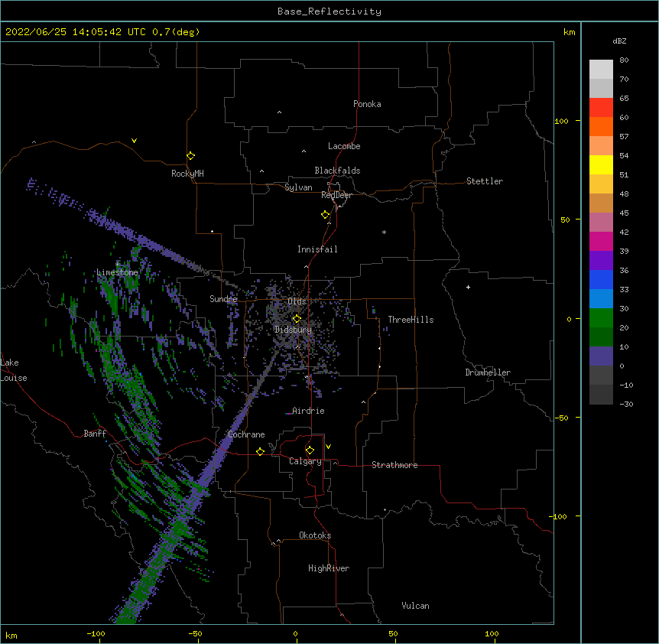The height and width of the screenshot is (644, 659).
Task: Choose the purple 36-39 dBZ legend swatch
Action: coord(601,261)
